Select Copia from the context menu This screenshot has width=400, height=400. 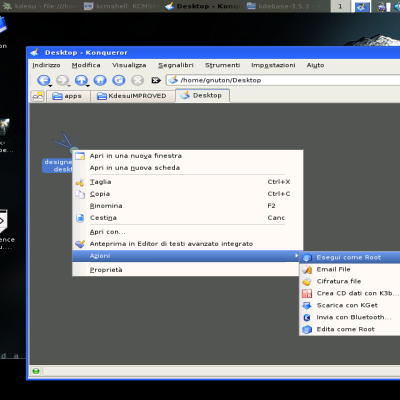pyautogui.click(x=187, y=194)
